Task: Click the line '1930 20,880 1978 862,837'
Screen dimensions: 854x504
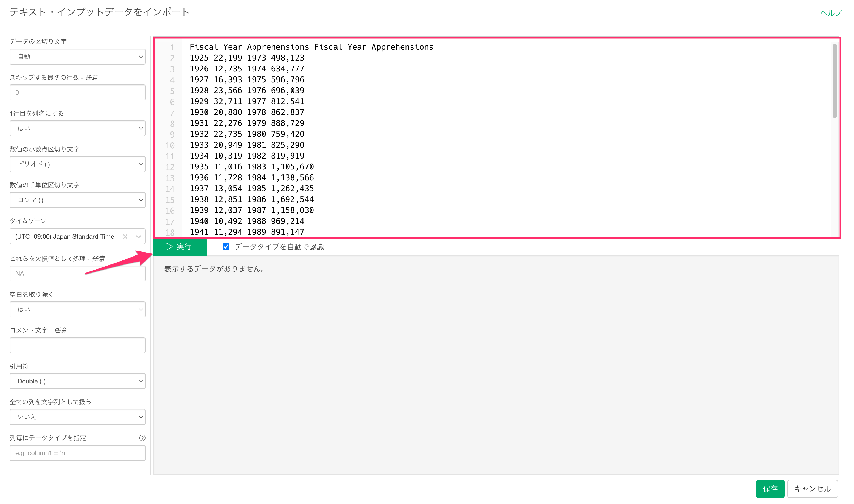Action: click(247, 112)
